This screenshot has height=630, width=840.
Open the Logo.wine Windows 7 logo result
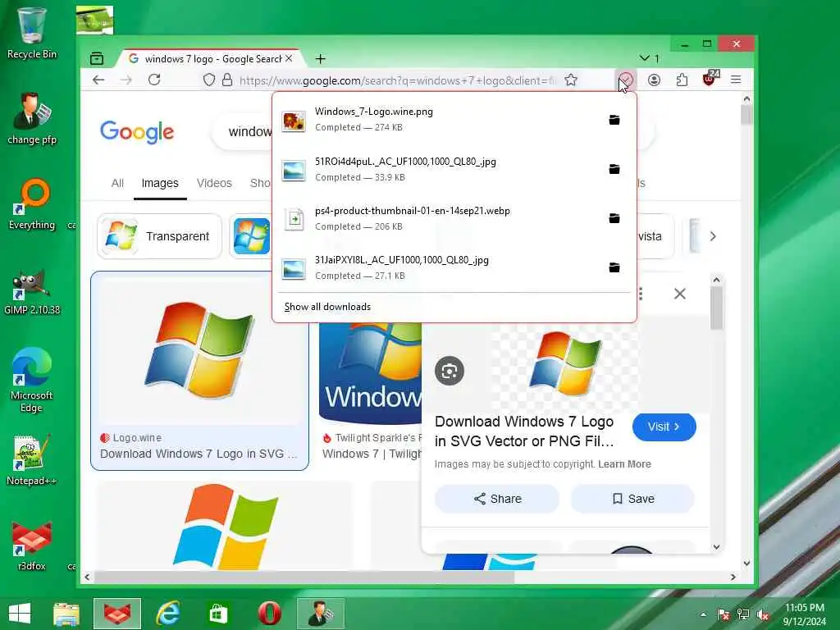(200, 371)
